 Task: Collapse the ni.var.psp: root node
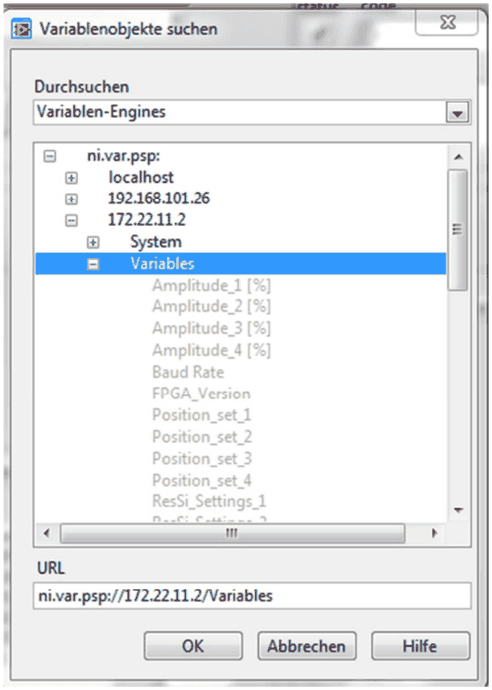pos(50,156)
